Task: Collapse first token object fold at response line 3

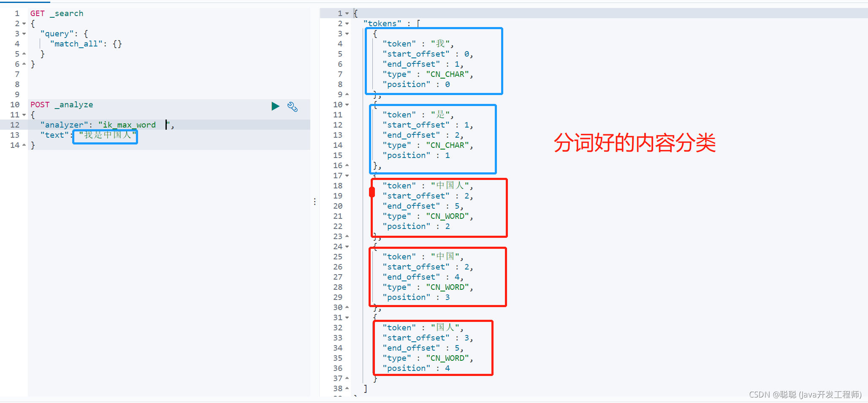Action: pyautogui.click(x=347, y=34)
